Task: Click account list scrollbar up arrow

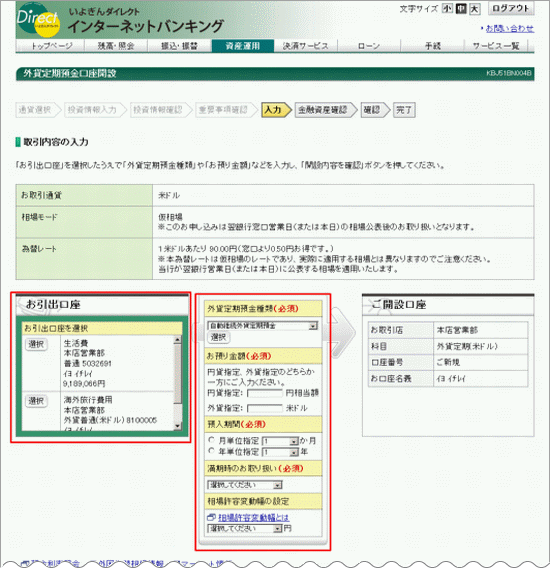Action: point(178,340)
